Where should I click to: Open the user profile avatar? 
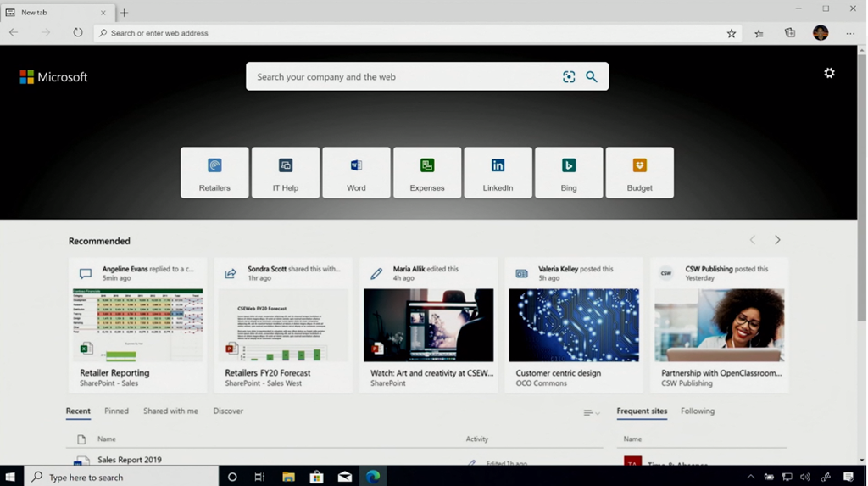820,33
